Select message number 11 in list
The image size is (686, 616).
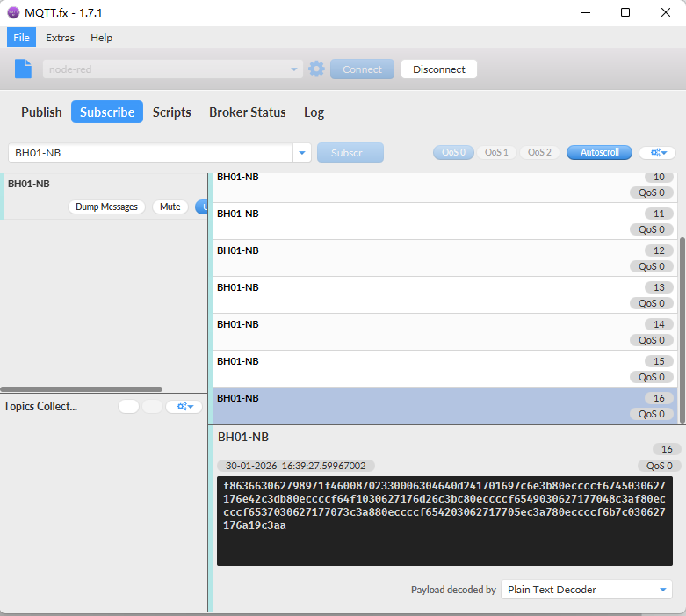444,221
